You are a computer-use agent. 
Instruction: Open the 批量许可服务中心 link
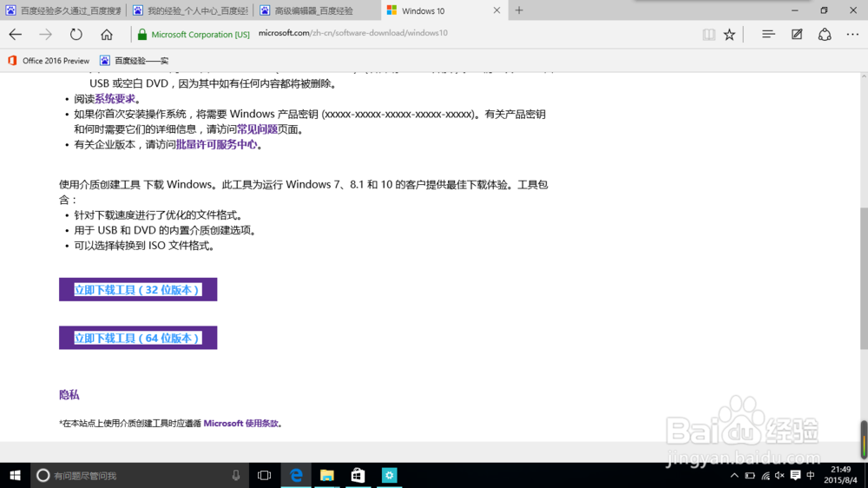[x=216, y=144]
